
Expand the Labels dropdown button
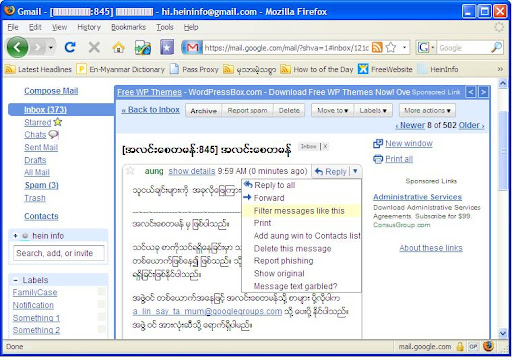coord(373,110)
